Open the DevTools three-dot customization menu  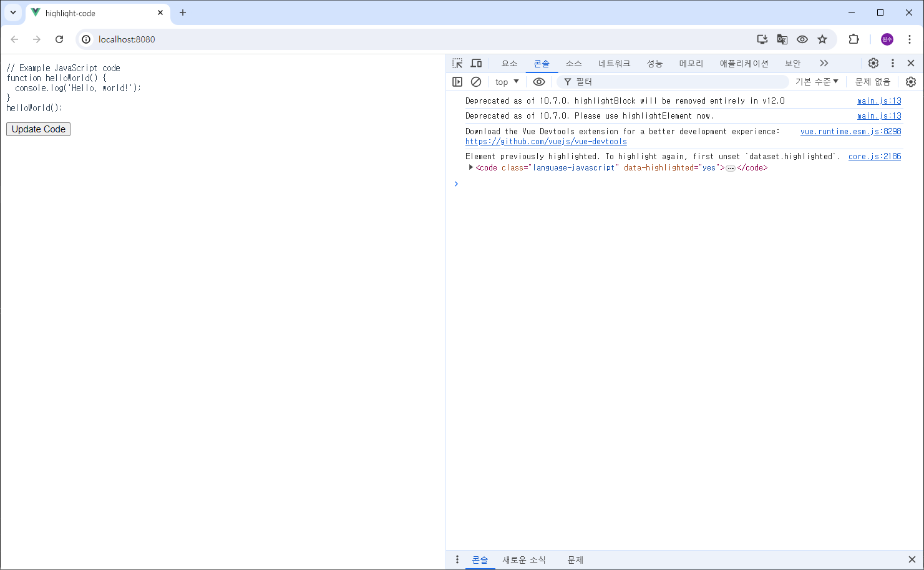click(893, 63)
